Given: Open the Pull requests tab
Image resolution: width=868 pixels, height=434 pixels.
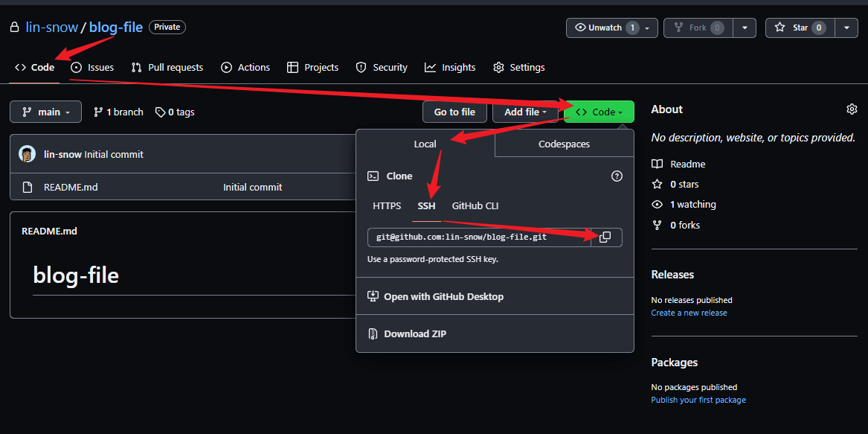Looking at the screenshot, I should pyautogui.click(x=167, y=68).
